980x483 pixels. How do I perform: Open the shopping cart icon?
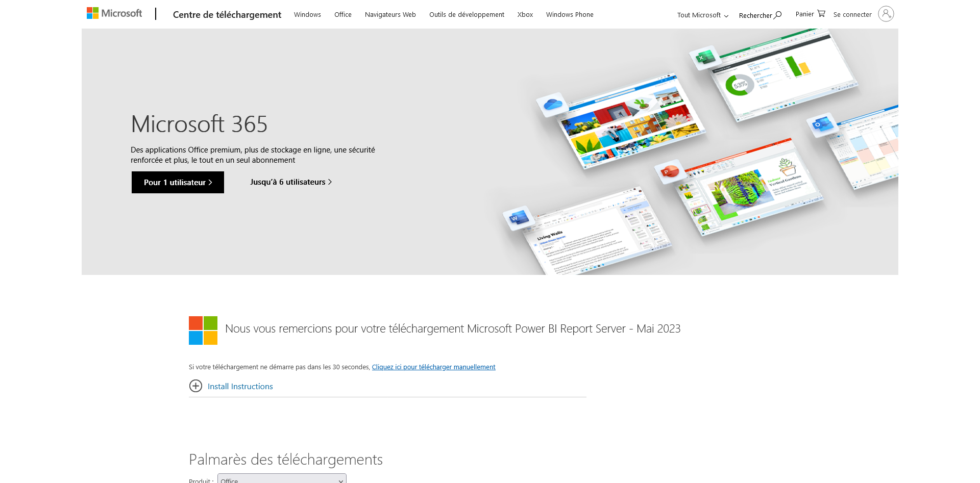pos(821,14)
